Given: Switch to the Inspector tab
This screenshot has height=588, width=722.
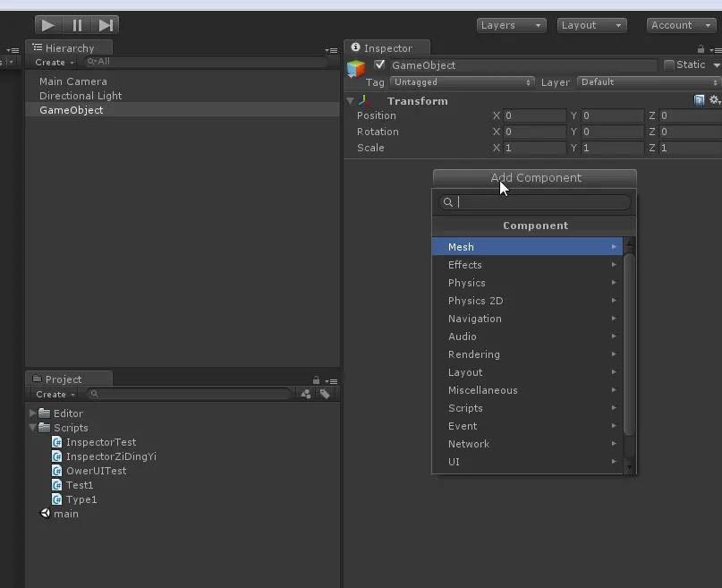Looking at the screenshot, I should coord(387,48).
